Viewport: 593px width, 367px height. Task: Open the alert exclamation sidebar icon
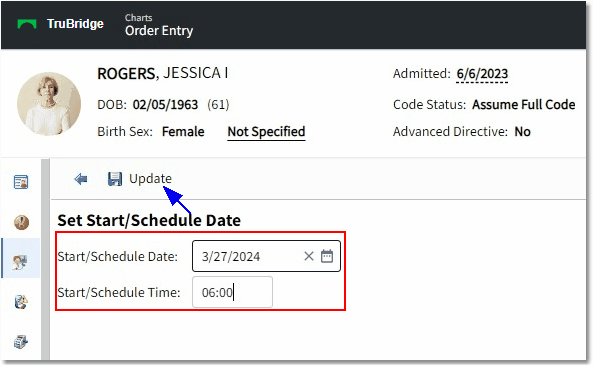pos(21,222)
